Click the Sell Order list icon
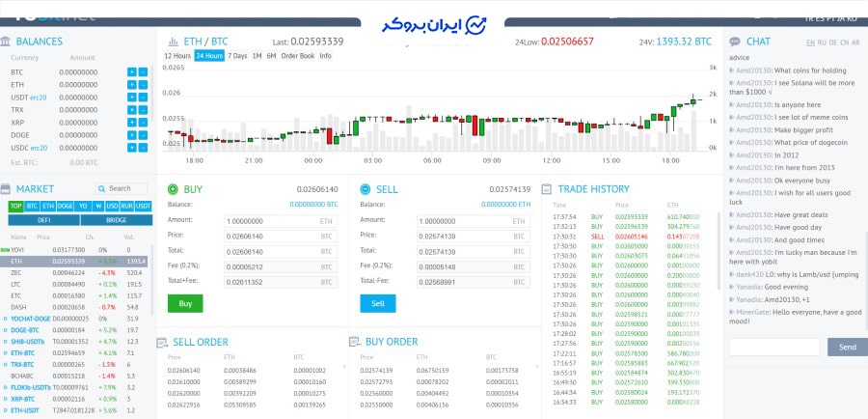Image resolution: width=868 pixels, height=419 pixels. tap(162, 343)
